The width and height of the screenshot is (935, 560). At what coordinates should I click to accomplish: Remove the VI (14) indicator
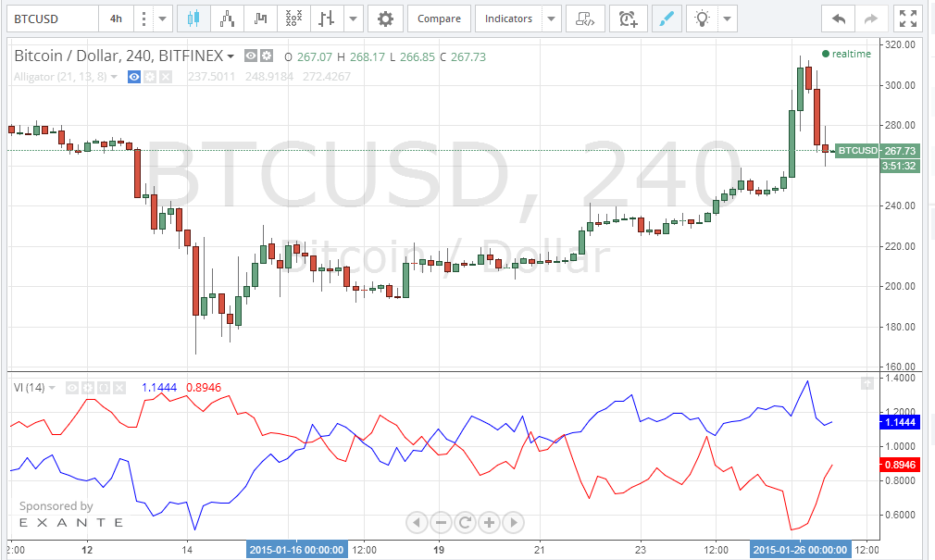click(119, 388)
